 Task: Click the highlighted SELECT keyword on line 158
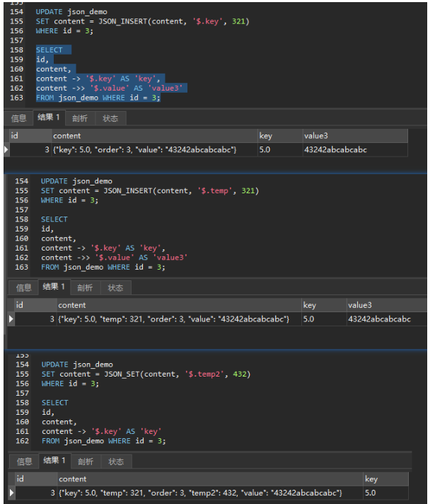tap(49, 50)
